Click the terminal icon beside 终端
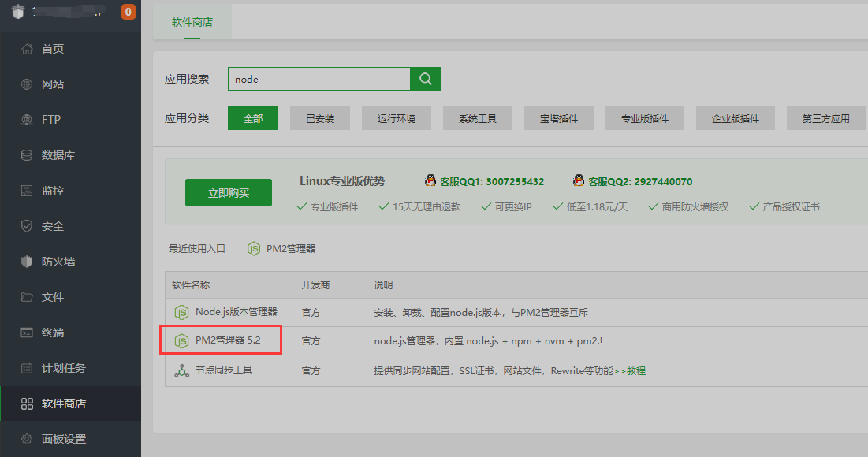 pos(27,333)
